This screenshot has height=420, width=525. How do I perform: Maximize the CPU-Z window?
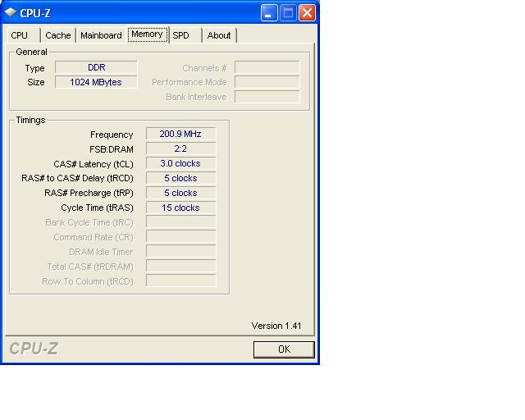(x=288, y=12)
